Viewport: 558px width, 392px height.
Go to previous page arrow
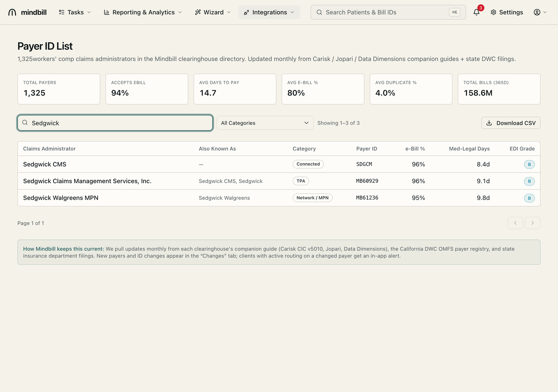(515, 223)
